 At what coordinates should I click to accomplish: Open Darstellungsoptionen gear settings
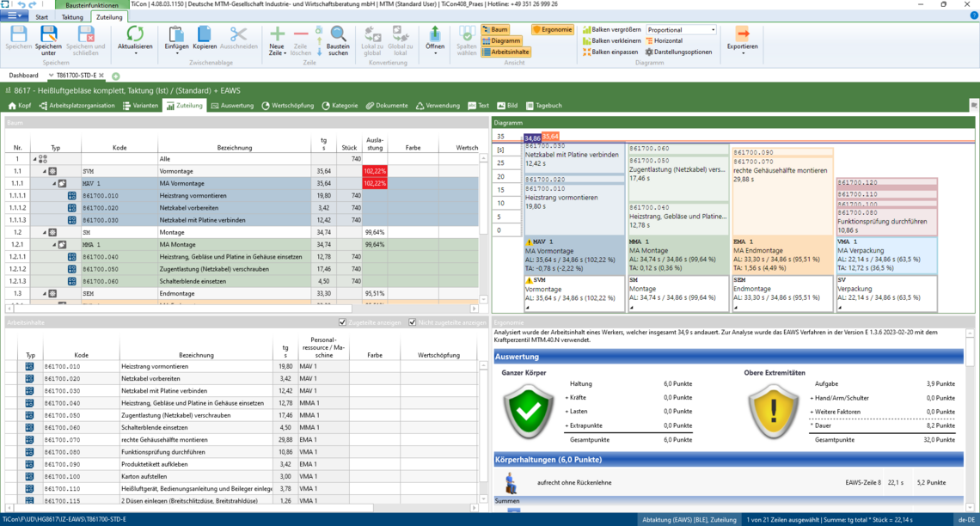point(678,52)
